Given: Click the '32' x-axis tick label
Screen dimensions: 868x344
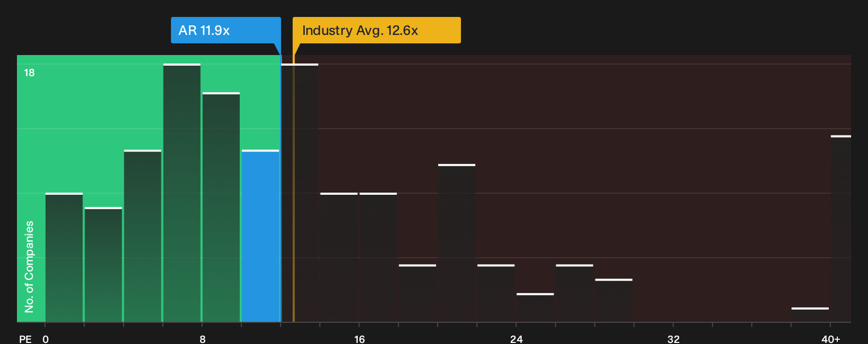Looking at the screenshot, I should (673, 339).
